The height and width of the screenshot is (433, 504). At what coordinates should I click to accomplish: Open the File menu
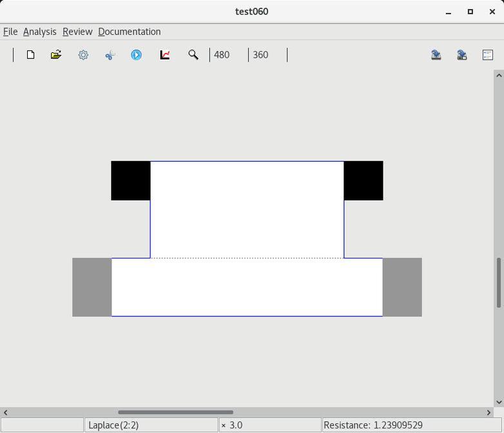(10, 32)
